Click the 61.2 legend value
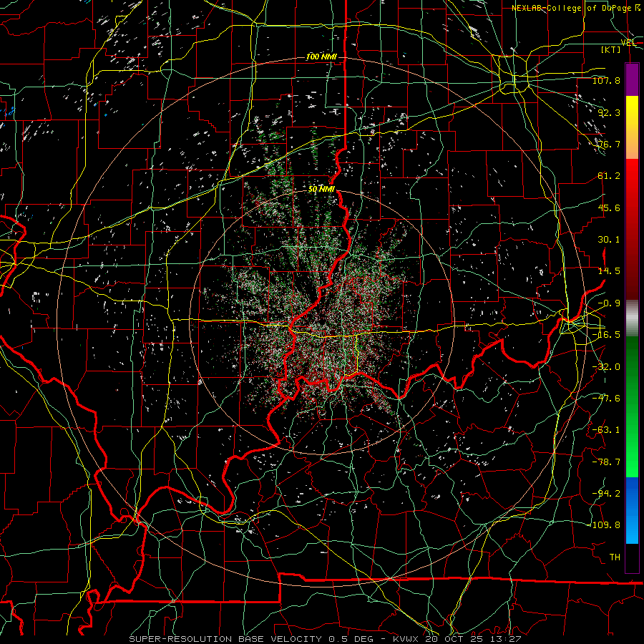Screen dimensions: 644x644 click(609, 176)
